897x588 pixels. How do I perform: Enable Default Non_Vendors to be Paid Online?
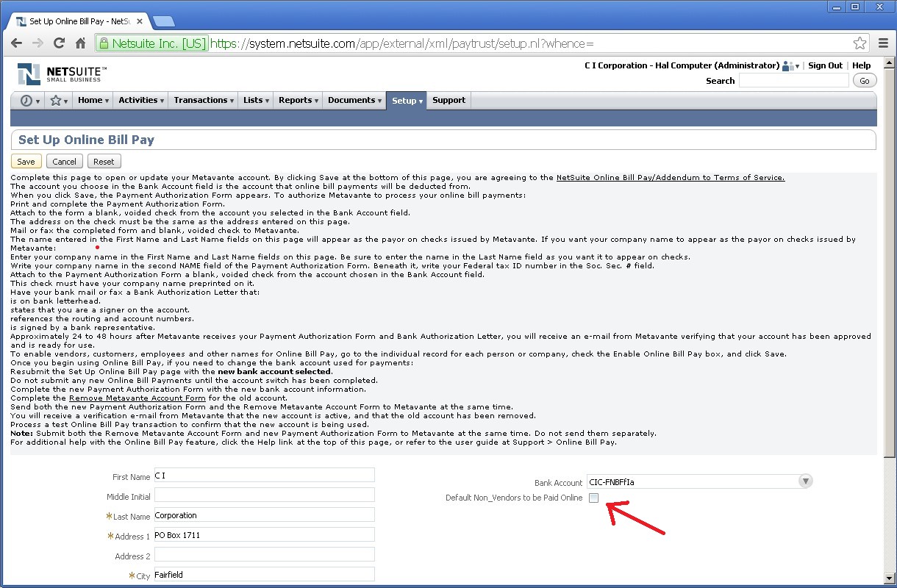593,498
